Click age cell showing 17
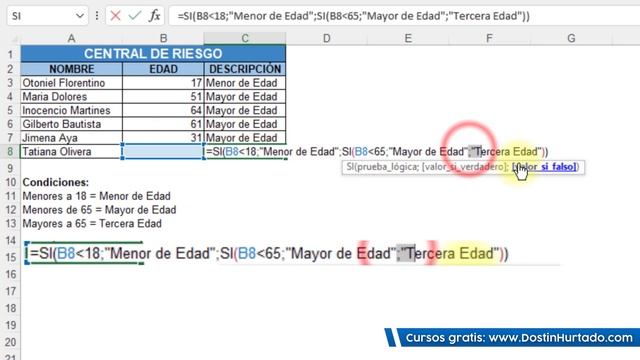This screenshot has height=360, width=640. pos(163,83)
